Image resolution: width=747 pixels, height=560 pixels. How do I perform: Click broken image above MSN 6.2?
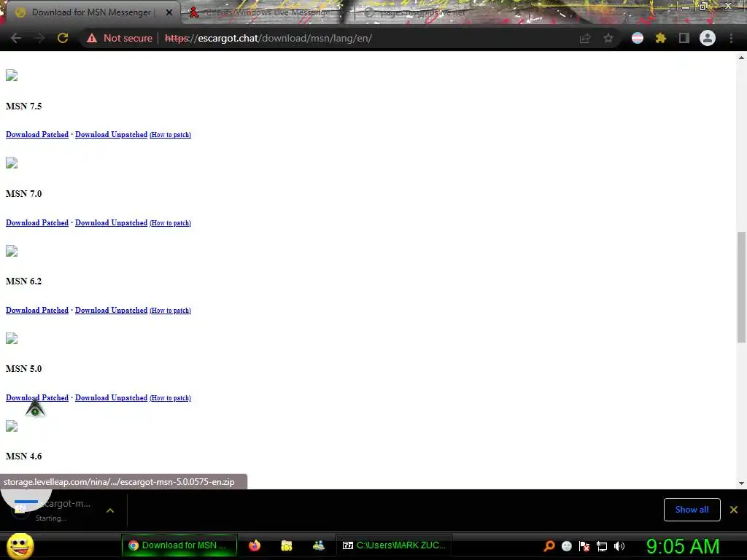[x=12, y=251]
